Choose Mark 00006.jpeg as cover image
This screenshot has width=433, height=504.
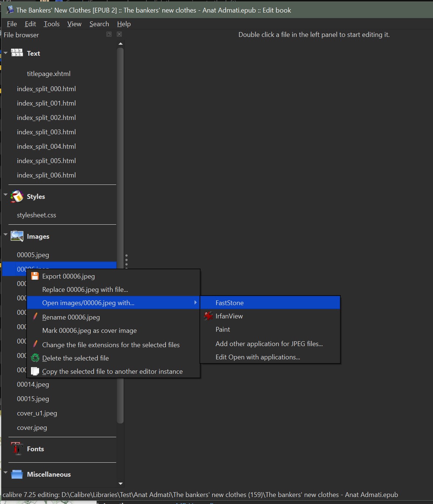tap(89, 331)
